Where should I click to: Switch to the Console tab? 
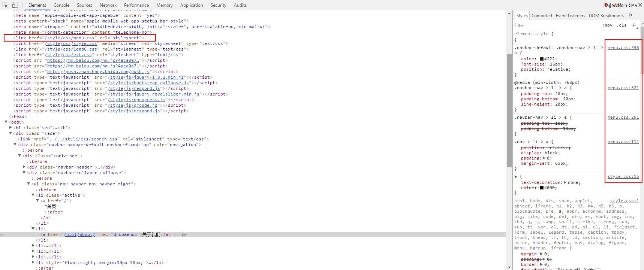click(x=61, y=5)
